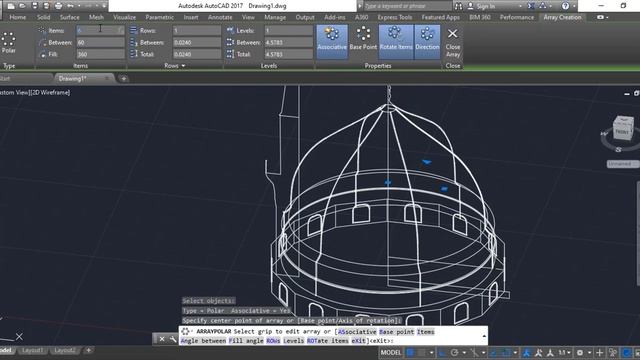The width and height of the screenshot is (640, 360).
Task: Open the polar tracking angle dropdown arrow
Action: (x=464, y=352)
